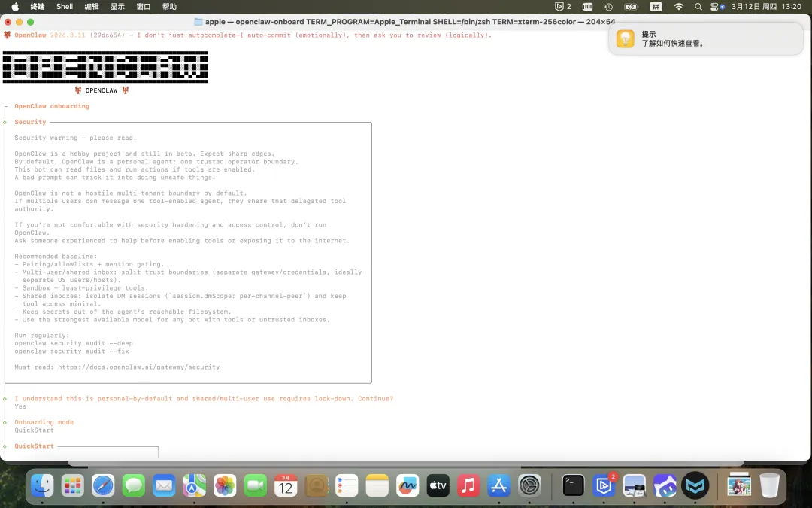Screen dimensions: 812x508
Task: Open System Settings from the Dock
Action: 529,485
